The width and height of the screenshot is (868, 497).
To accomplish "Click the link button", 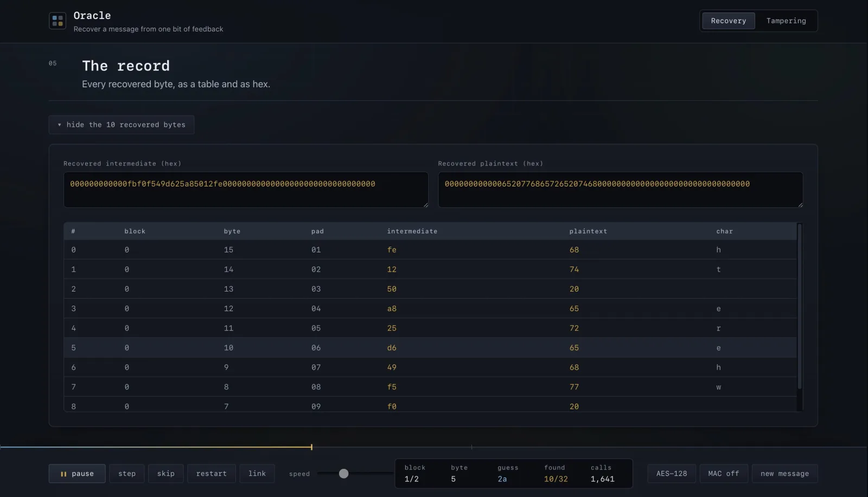I will pyautogui.click(x=257, y=474).
